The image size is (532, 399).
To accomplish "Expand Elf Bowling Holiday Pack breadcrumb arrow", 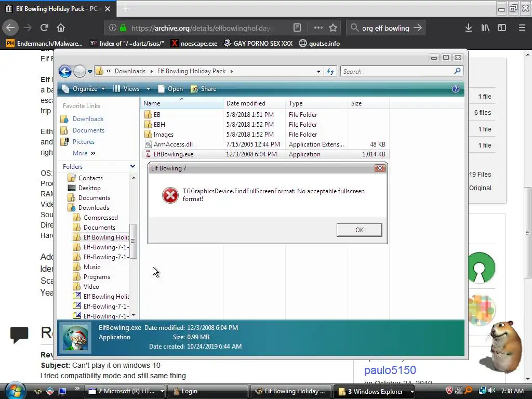I will click(231, 71).
